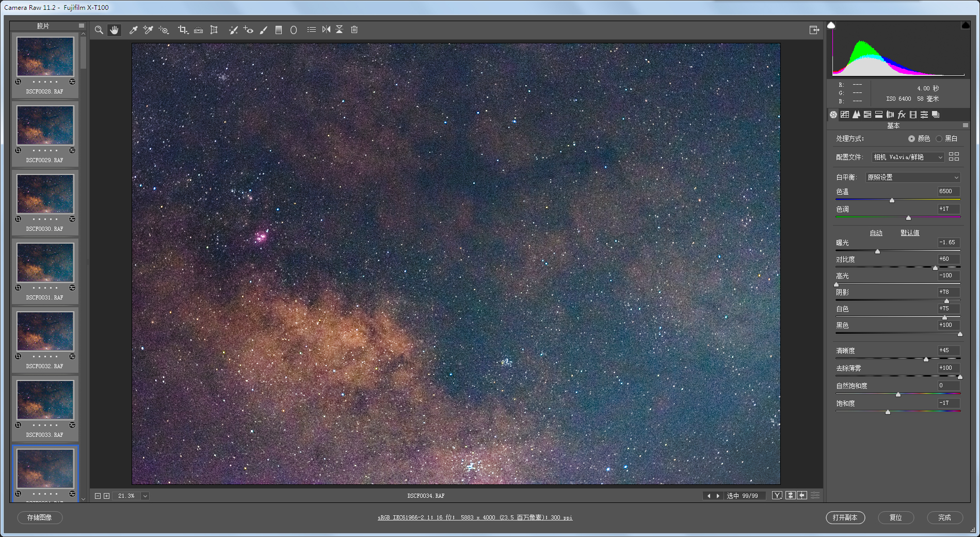Viewport: 980px width, 537px height.
Task: Select the Zoom tool magnifier icon
Action: coord(99,30)
